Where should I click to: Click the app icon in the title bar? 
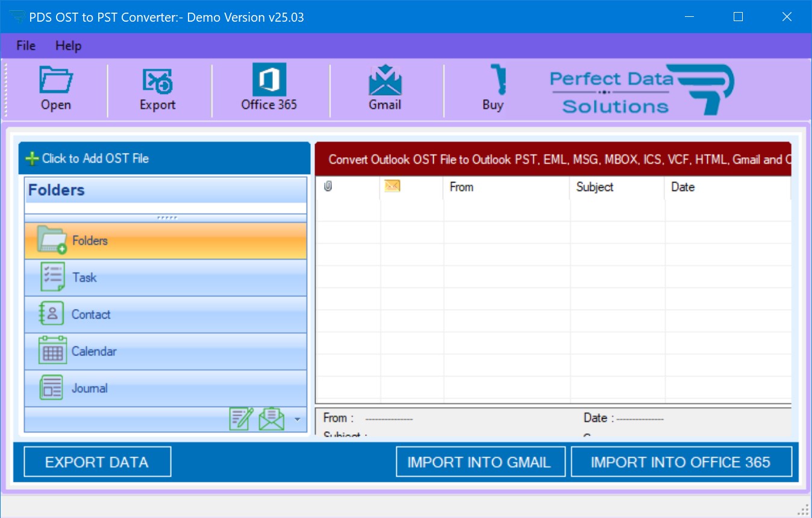point(16,17)
